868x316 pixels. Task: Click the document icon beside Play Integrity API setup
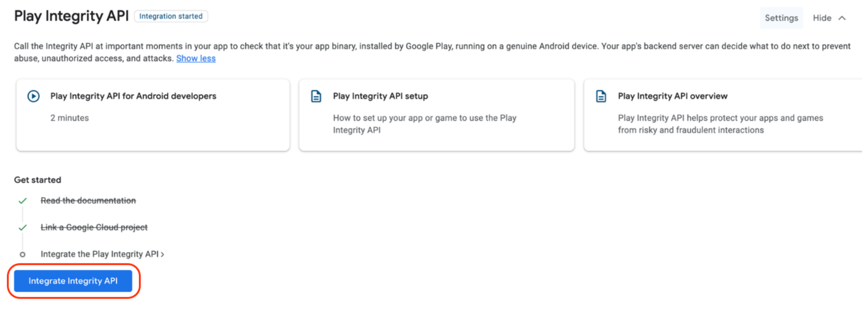coord(316,96)
